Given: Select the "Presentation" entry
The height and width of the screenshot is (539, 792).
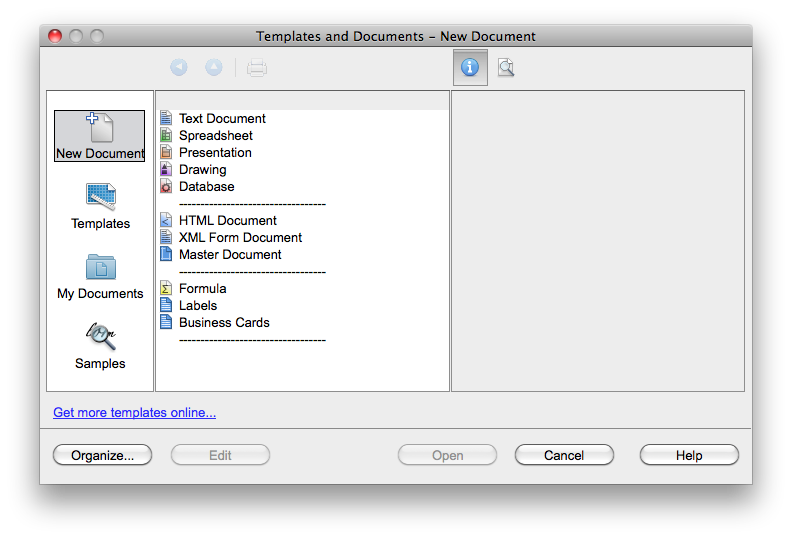Looking at the screenshot, I should (x=215, y=153).
